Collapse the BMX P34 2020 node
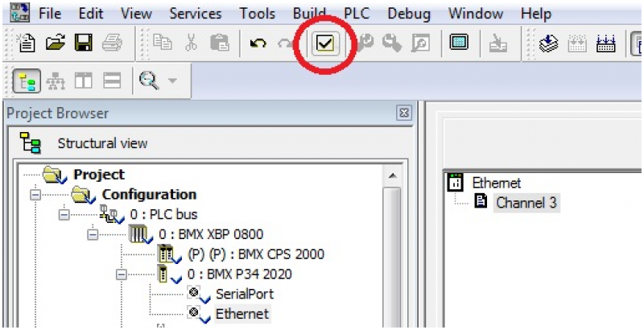Image resolution: width=644 pixels, height=330 pixels. click(x=122, y=274)
